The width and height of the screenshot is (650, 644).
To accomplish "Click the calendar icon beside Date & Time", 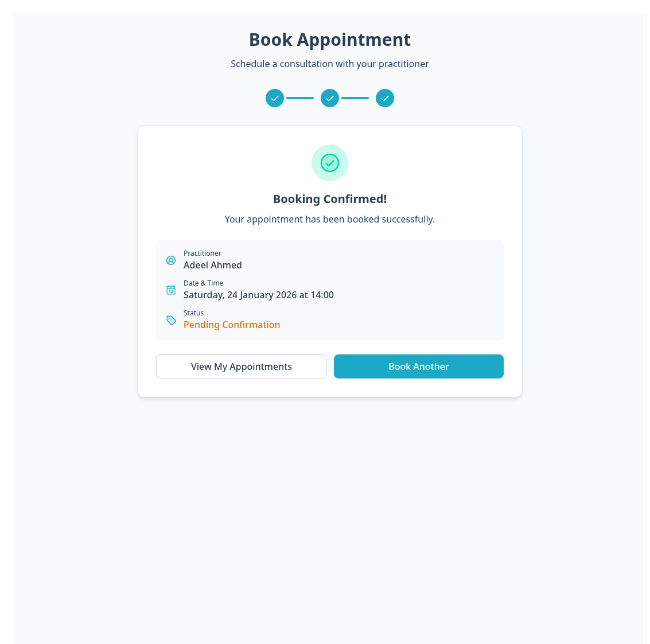I will point(171,290).
